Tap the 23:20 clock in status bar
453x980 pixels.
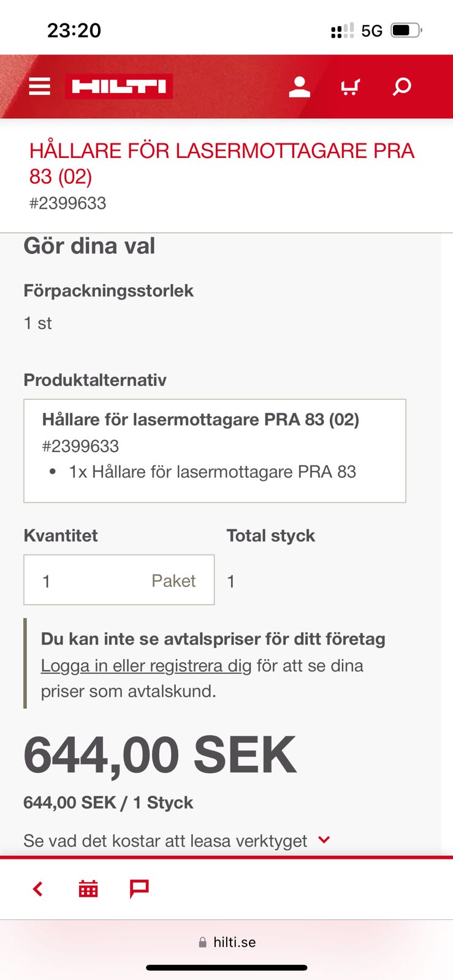74,30
